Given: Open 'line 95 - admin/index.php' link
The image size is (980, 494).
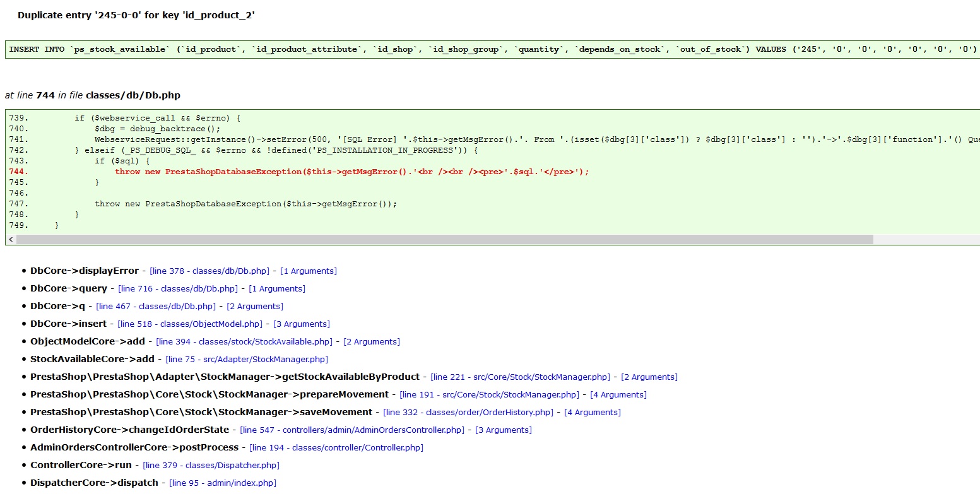Looking at the screenshot, I should coord(223,483).
